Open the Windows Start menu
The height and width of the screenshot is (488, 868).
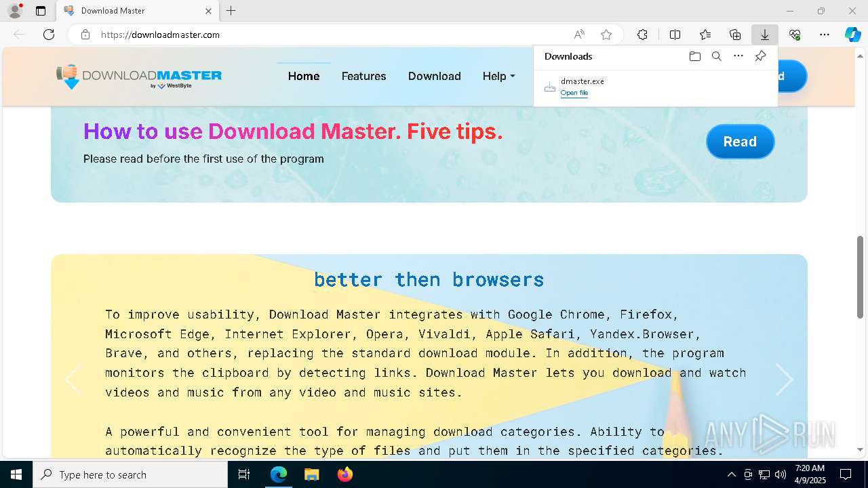[x=16, y=474]
